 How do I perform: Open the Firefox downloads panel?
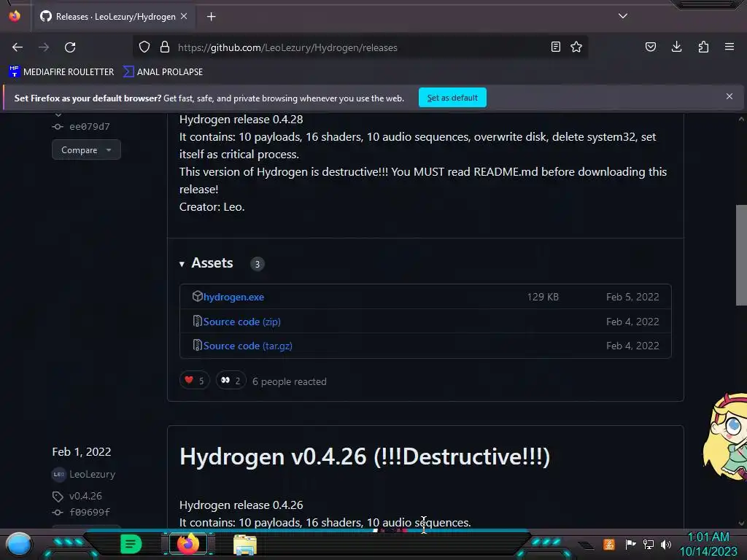pos(676,47)
